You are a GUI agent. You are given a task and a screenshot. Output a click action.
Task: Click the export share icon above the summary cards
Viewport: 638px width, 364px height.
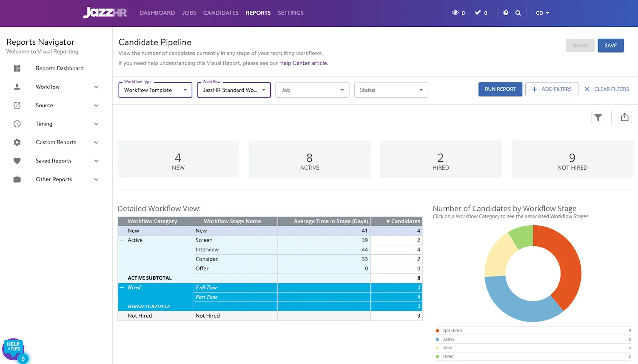[x=624, y=117]
